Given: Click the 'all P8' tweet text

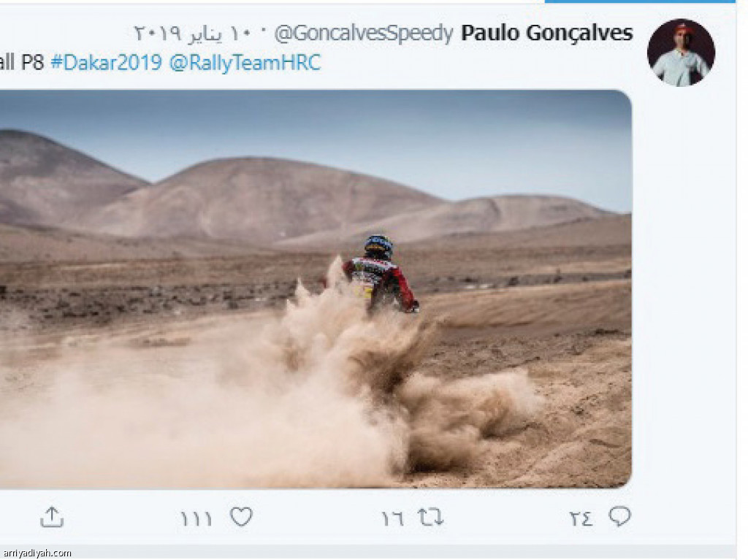Looking at the screenshot, I should 22,63.
